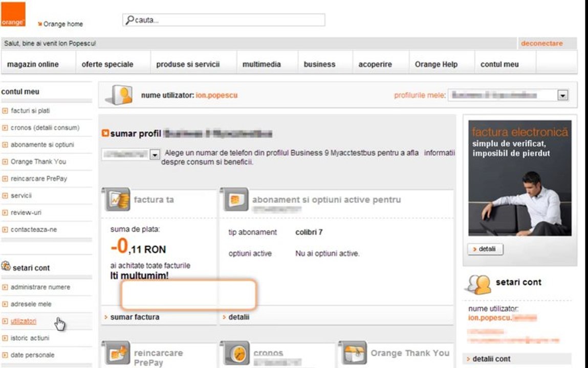Screen dimensions: 588x368
Task: Click the magnifier icon in search box
Action: point(129,20)
